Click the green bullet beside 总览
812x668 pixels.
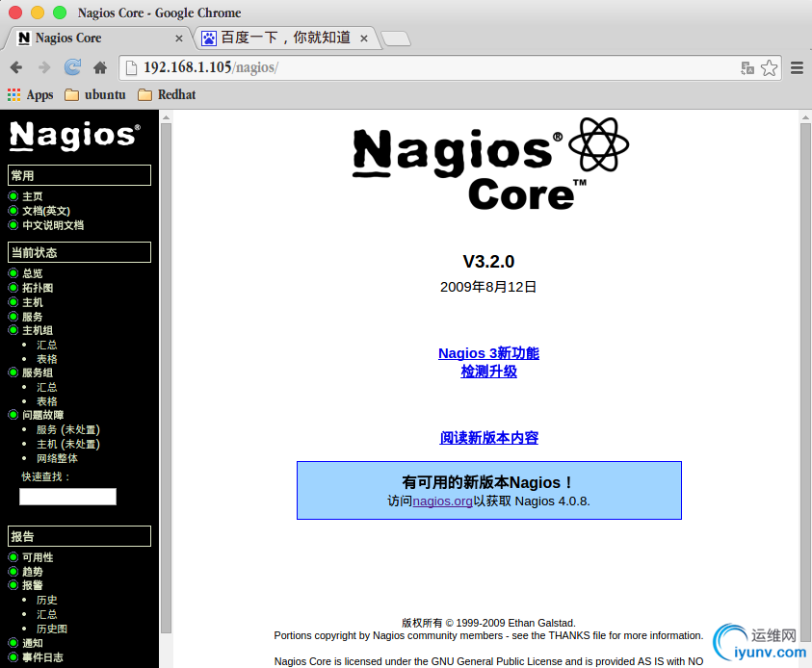coord(13,273)
